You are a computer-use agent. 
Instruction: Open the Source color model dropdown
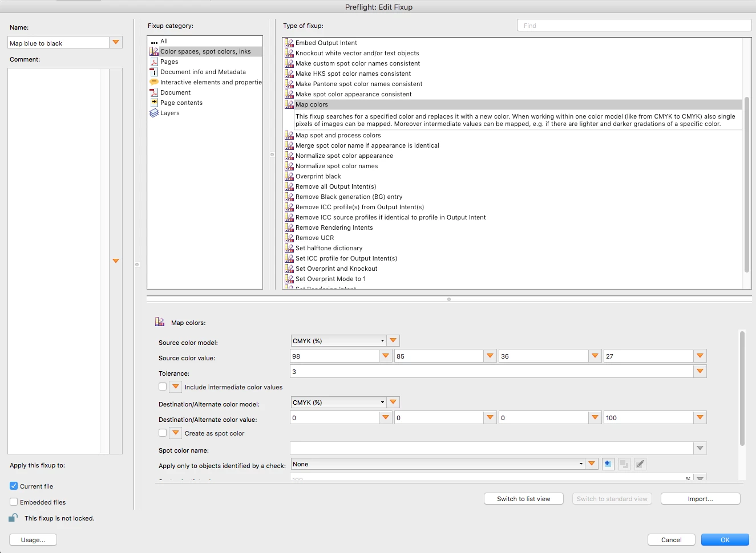pyautogui.click(x=339, y=341)
